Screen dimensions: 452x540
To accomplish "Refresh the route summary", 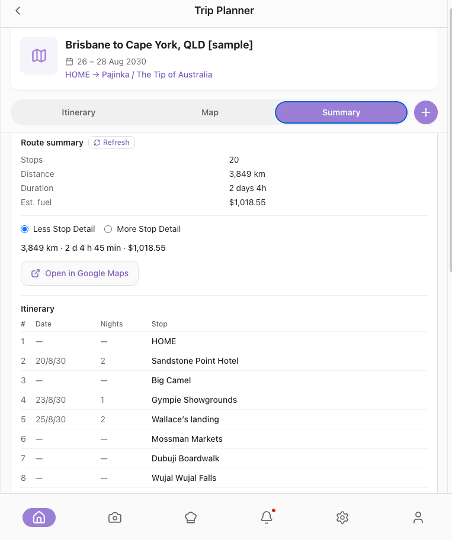I will tap(112, 143).
